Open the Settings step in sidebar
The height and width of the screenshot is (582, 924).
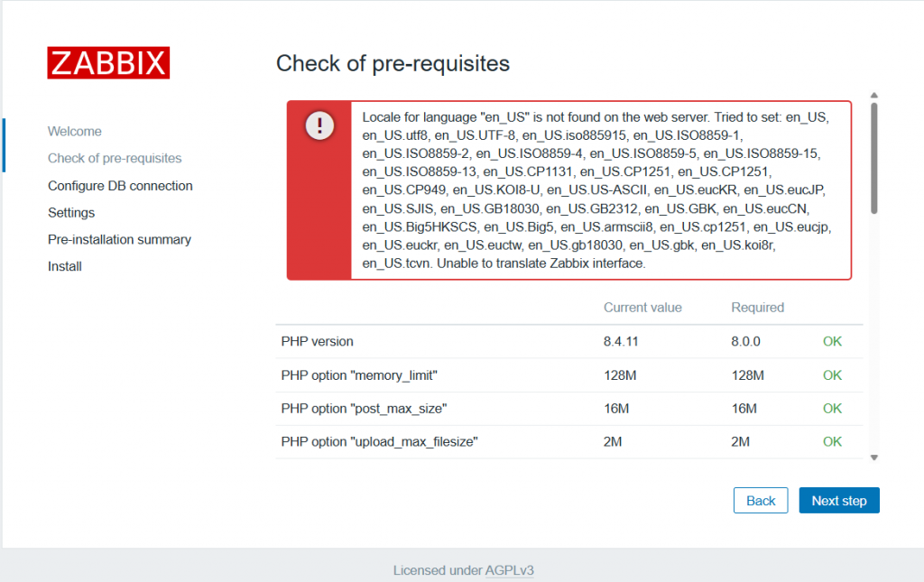[71, 213]
